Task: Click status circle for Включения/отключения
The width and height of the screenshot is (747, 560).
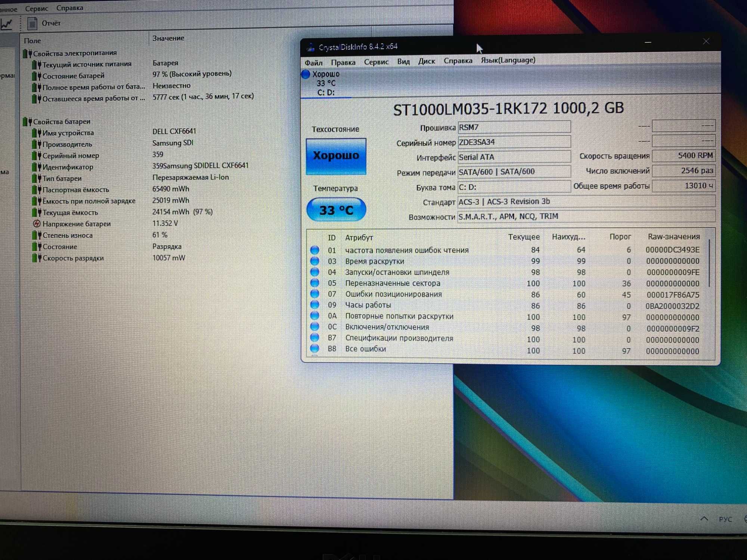Action: [x=315, y=327]
